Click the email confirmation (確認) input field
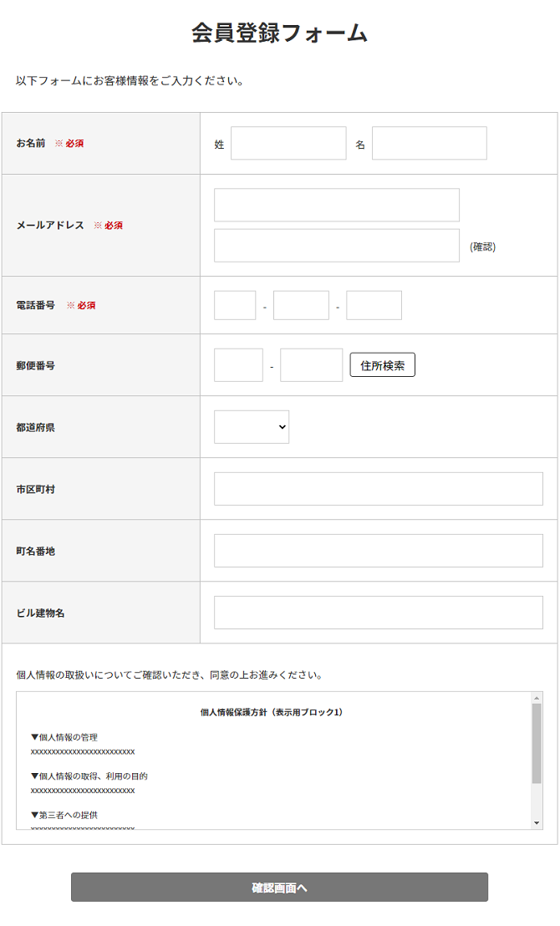Viewport: 560px width, 926px height. point(337,246)
